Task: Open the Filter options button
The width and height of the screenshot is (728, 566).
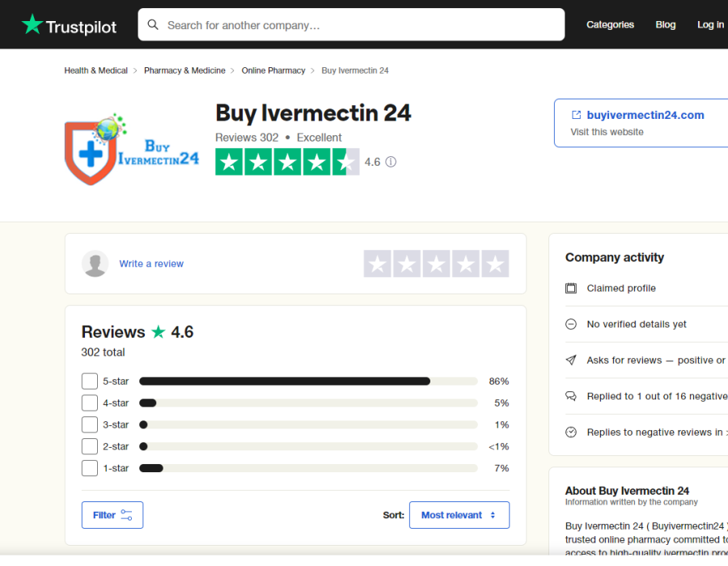Action: point(112,515)
